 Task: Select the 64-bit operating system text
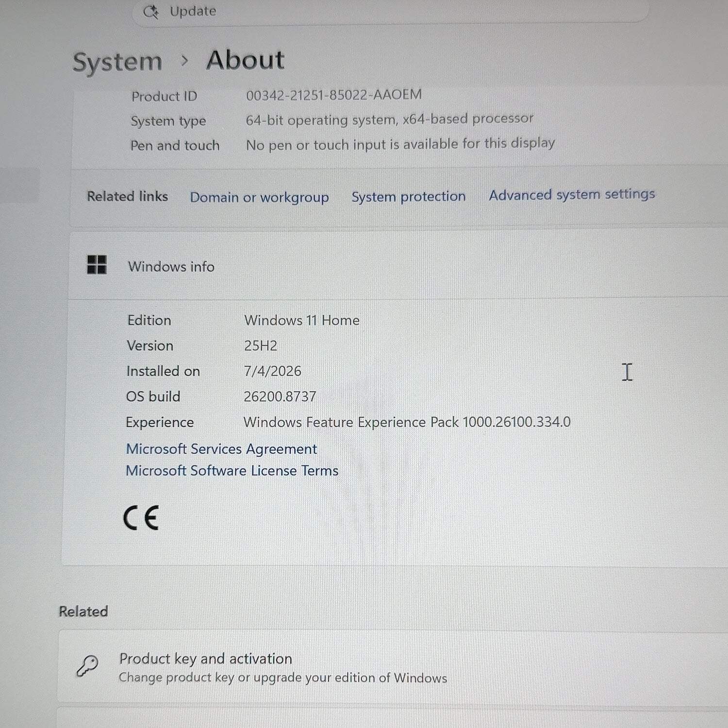389,119
